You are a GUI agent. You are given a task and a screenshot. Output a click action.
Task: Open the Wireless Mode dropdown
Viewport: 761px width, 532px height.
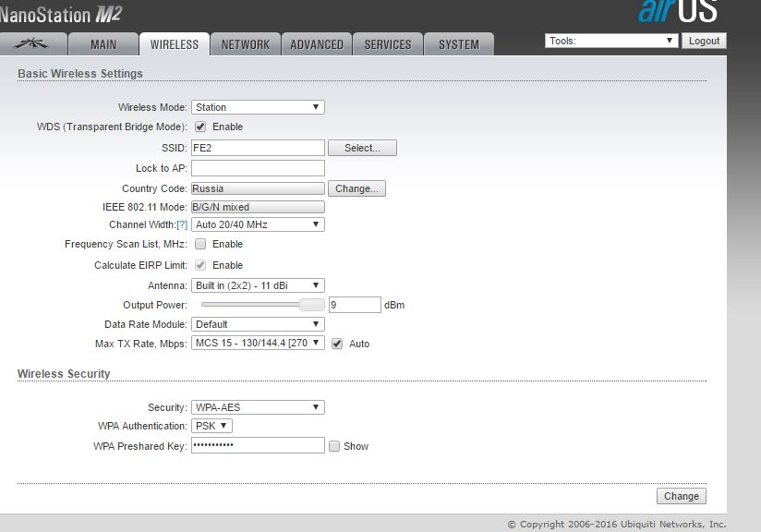(x=258, y=107)
